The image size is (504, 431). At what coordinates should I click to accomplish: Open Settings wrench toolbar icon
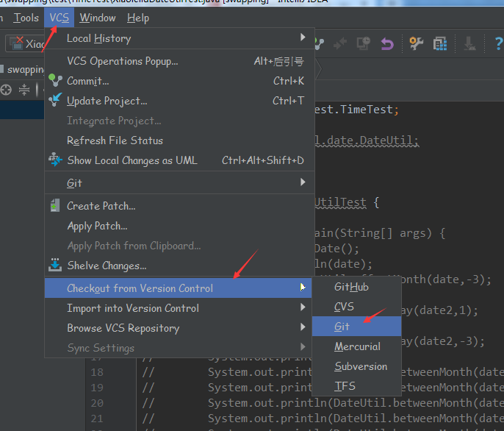pyautogui.click(x=416, y=43)
